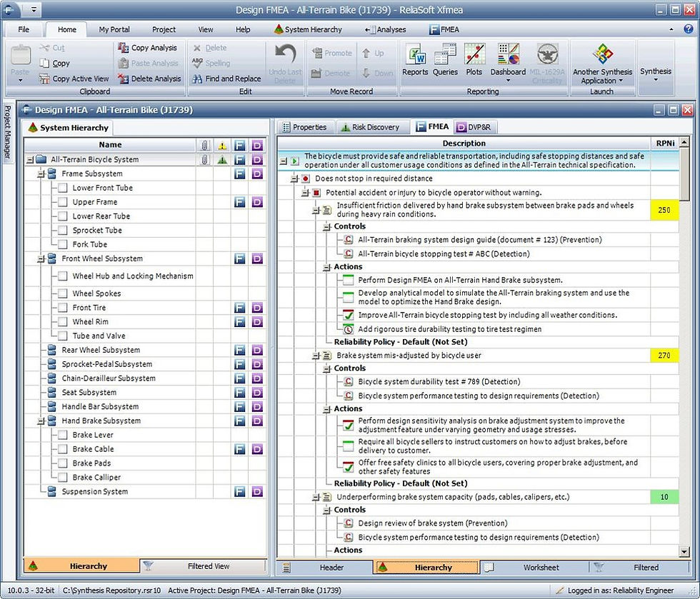
Task: Collapse All-Terrain Bicycle System root node
Action: click(30, 159)
